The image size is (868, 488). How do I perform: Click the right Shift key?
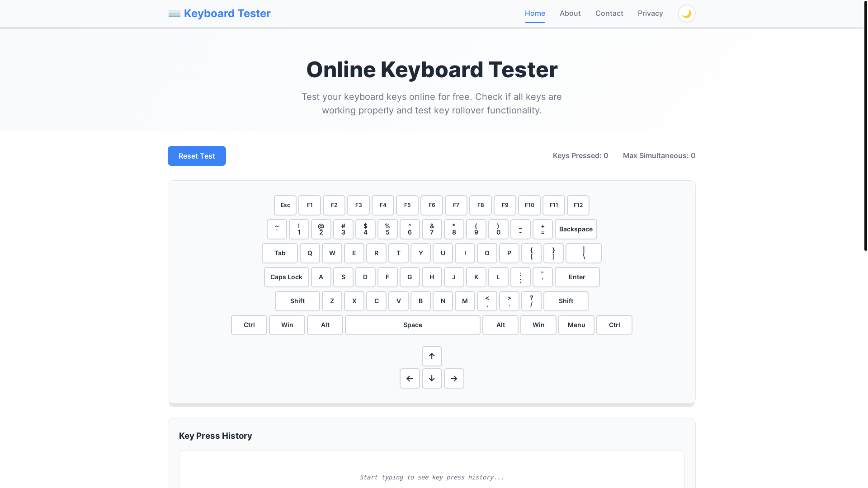[566, 301]
